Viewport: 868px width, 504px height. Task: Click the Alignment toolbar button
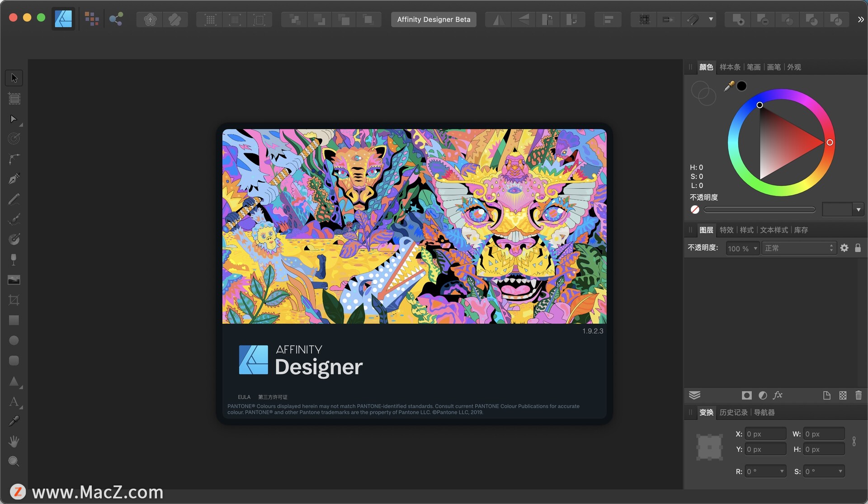pyautogui.click(x=608, y=19)
